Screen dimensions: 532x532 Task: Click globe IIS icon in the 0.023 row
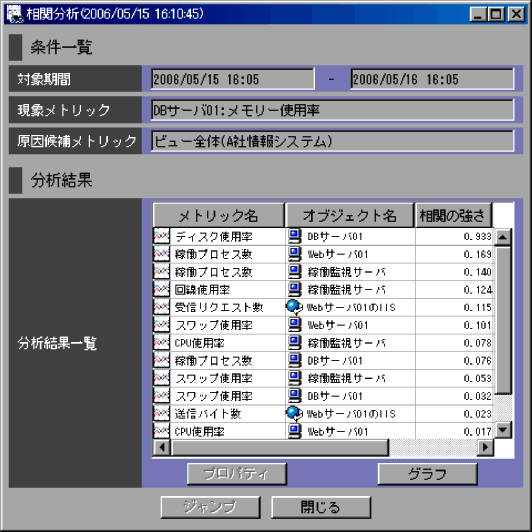tap(294, 414)
